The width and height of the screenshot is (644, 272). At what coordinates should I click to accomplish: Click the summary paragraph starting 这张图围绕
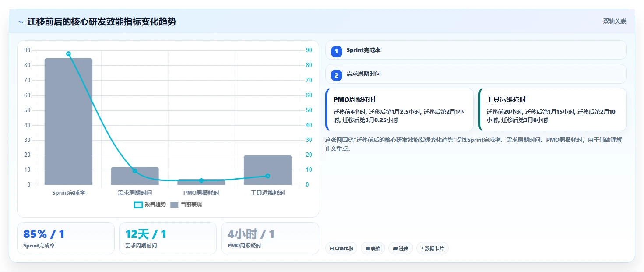point(474,144)
